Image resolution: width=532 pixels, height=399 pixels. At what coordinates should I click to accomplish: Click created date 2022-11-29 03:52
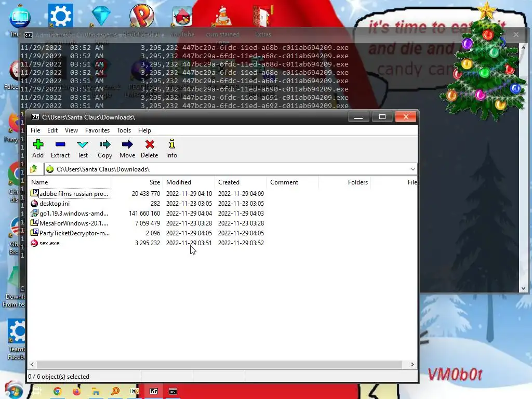241,243
